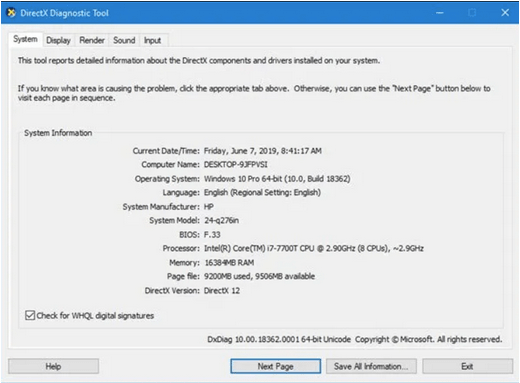Click the DxDiag 10.00.18362.0001 version text

279,339
